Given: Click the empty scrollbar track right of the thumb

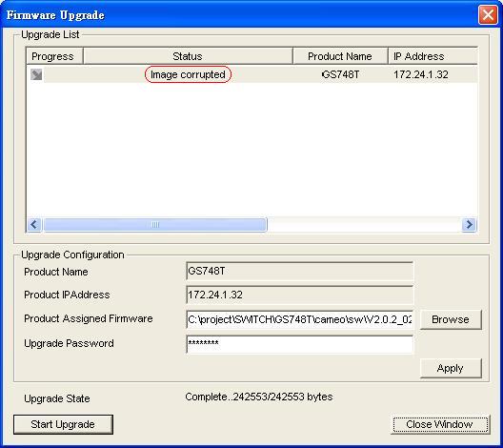Looking at the screenshot, I should pyautogui.click(x=365, y=225).
